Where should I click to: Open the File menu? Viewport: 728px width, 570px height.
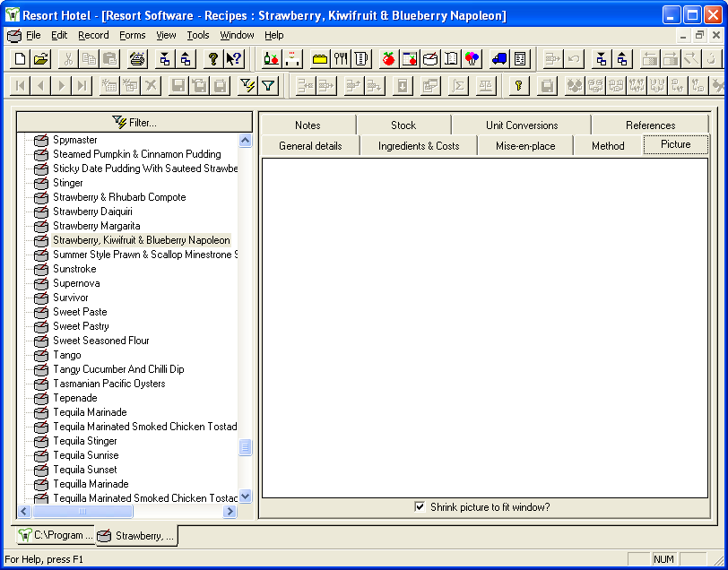(x=33, y=35)
